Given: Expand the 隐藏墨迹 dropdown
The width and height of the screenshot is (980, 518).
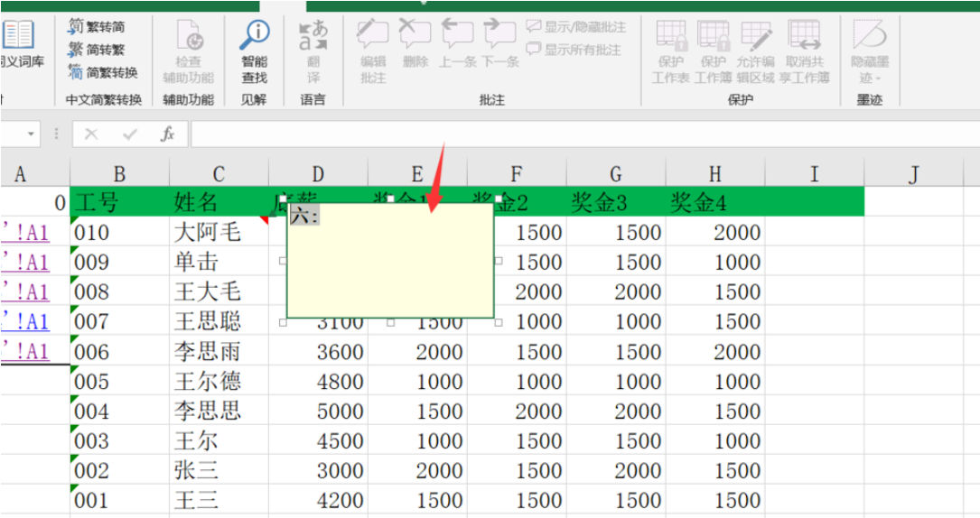Looking at the screenshot, I should click(x=869, y=78).
